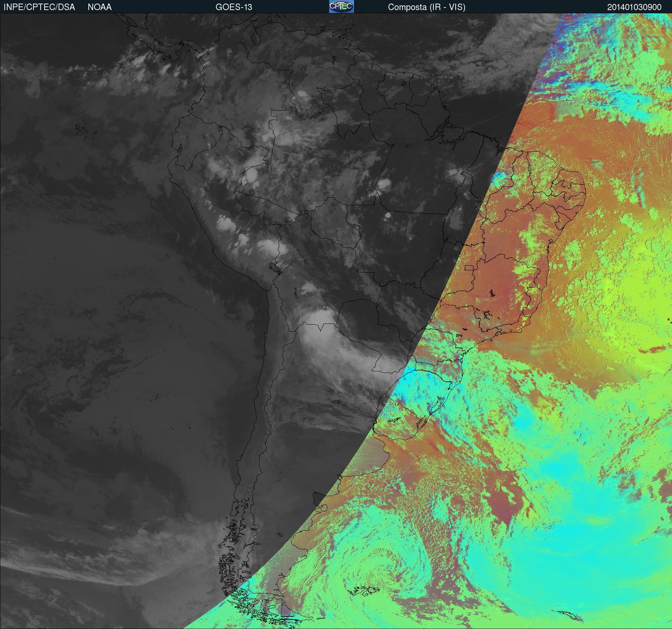Click the GOES-13 satellite label
The width and height of the screenshot is (672, 629).
click(x=234, y=7)
